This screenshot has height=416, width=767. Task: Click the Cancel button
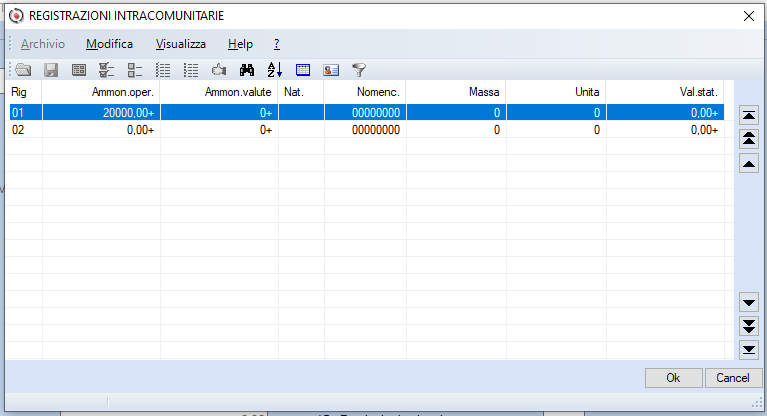coord(733,378)
